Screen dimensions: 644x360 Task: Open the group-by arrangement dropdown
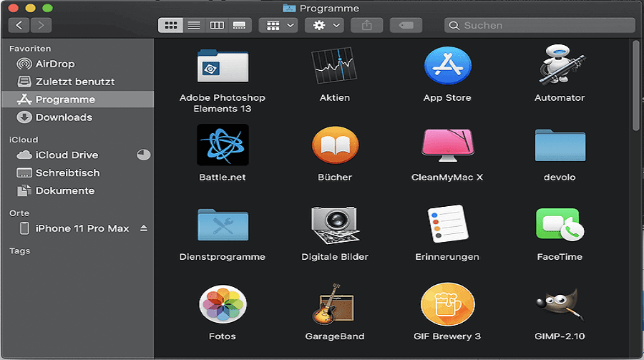pos(278,25)
